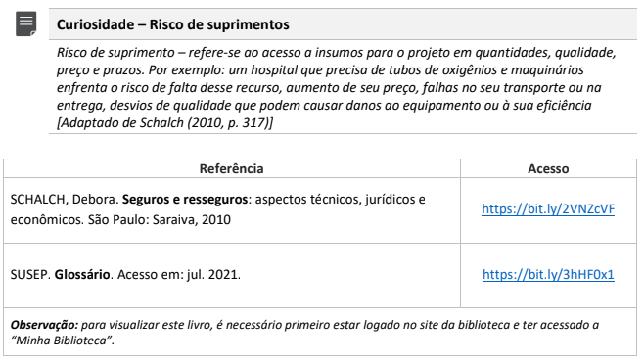
Task: Click the '[Adaptado de Schalch (2010, p. 317)]' citation
Action: click(164, 123)
